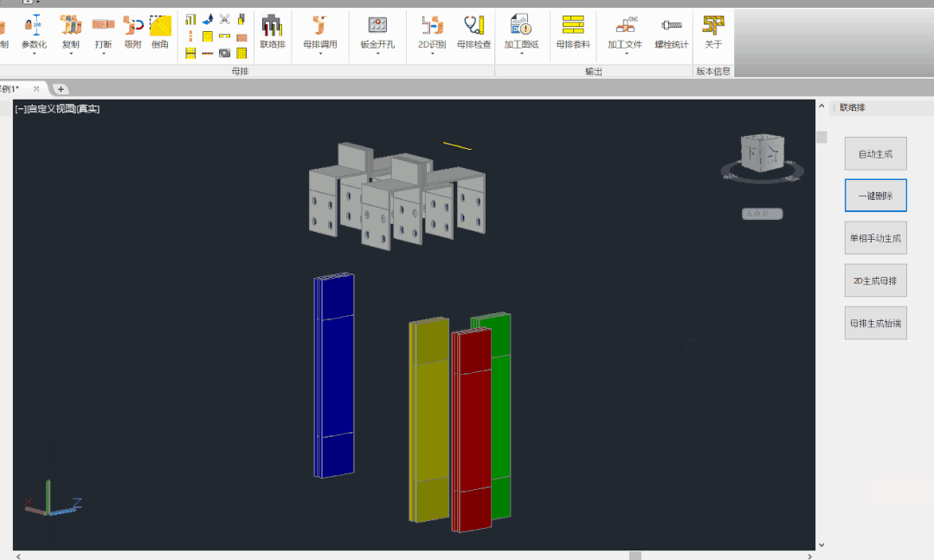Viewport: 934px width, 560px height.
Task: Add a new drawing tab with plus
Action: [x=61, y=89]
